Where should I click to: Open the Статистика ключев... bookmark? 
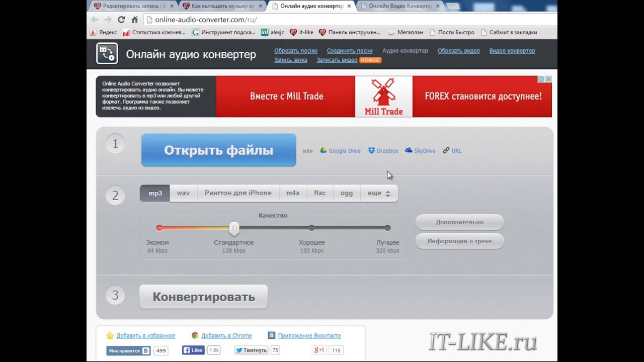click(x=154, y=32)
